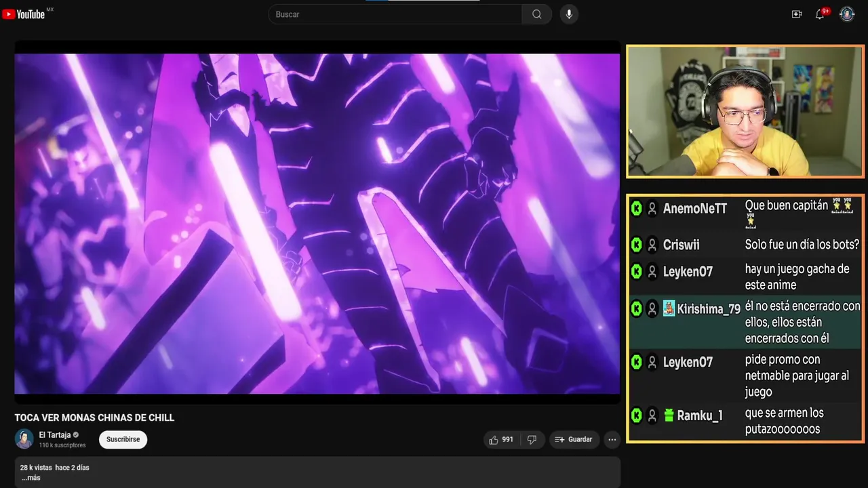868x488 pixels.
Task: Click Kick badge icon beside Ramku_1
Action: pos(636,415)
